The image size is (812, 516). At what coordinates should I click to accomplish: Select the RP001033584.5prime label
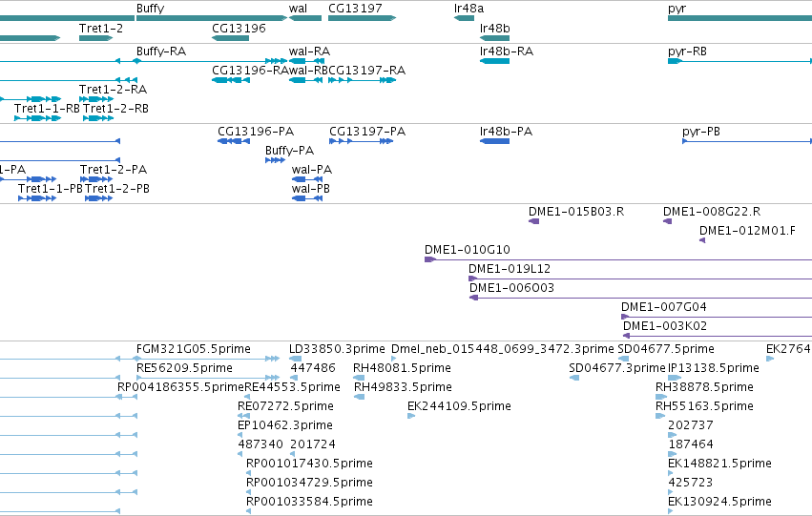pos(309,503)
